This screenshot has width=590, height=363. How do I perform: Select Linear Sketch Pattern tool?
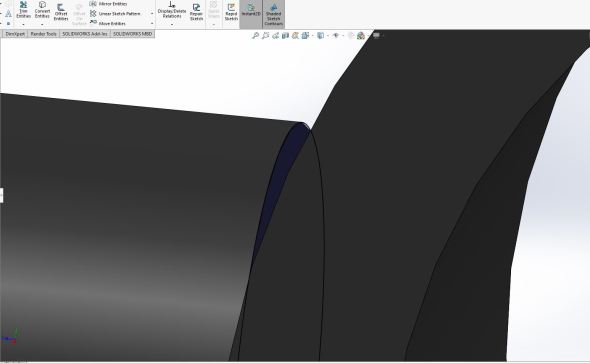click(115, 14)
